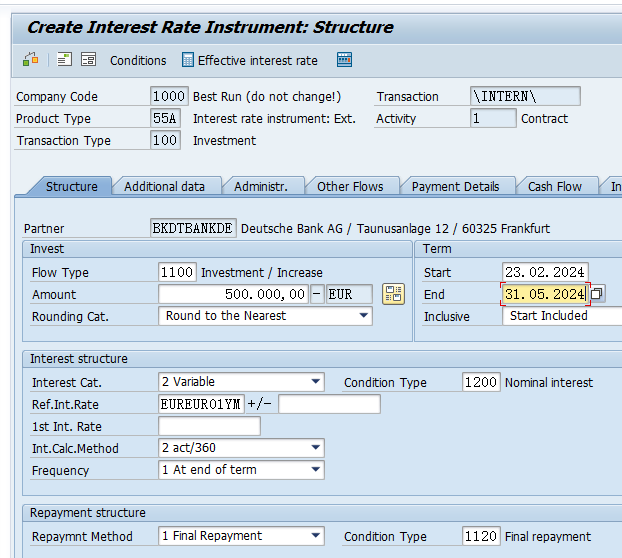
Task: Expand the Rounding Cat. dropdown
Action: (364, 316)
